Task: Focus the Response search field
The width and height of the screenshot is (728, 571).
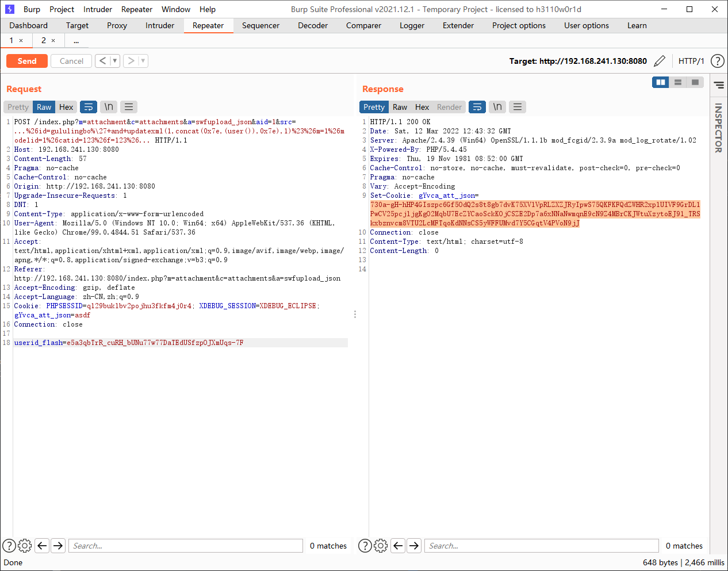Action: point(541,546)
